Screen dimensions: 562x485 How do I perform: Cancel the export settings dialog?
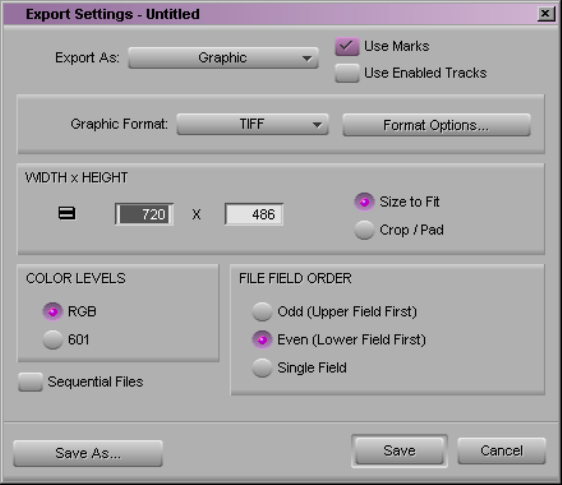click(x=501, y=451)
